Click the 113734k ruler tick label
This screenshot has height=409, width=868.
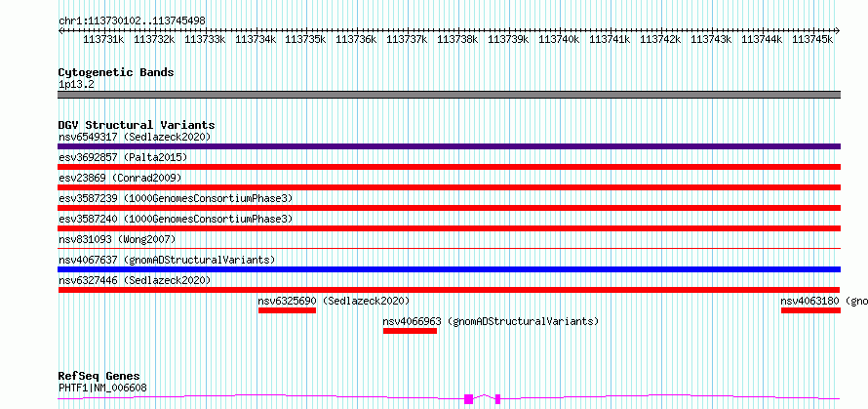(x=256, y=39)
